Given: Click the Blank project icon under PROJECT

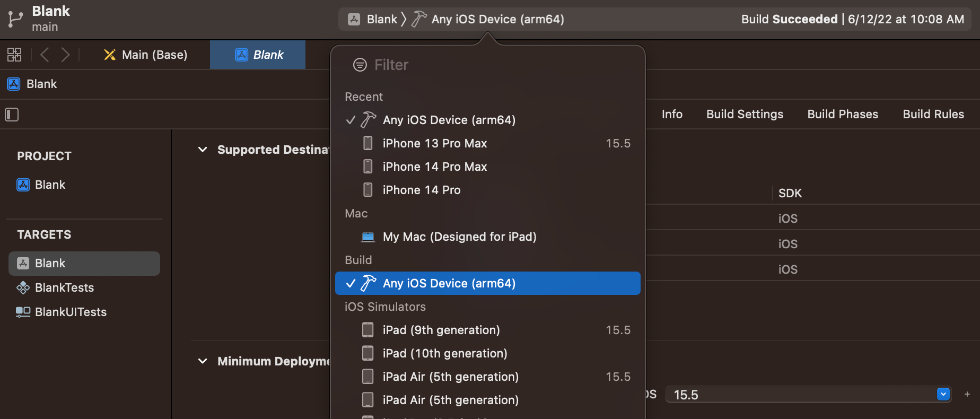Looking at the screenshot, I should pyautogui.click(x=23, y=185).
